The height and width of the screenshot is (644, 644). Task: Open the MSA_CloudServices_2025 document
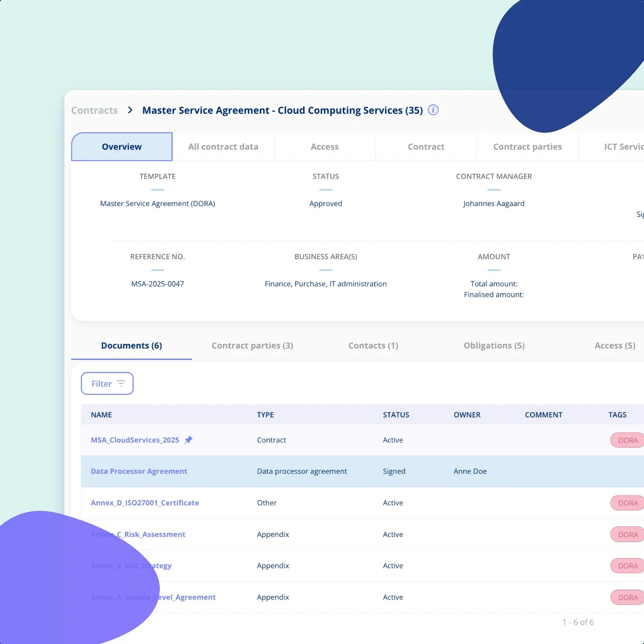(x=135, y=440)
